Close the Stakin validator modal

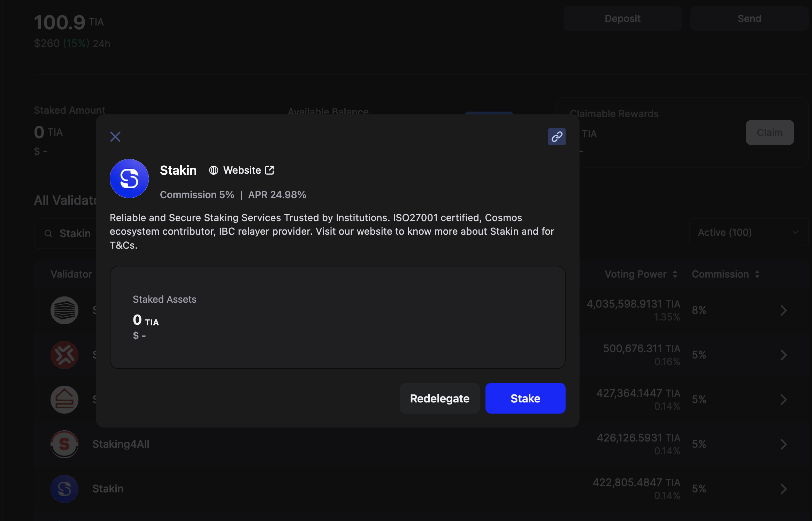pos(115,137)
